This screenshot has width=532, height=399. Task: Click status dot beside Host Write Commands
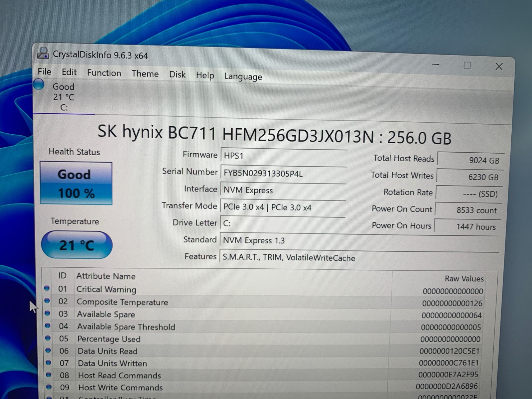click(x=50, y=387)
